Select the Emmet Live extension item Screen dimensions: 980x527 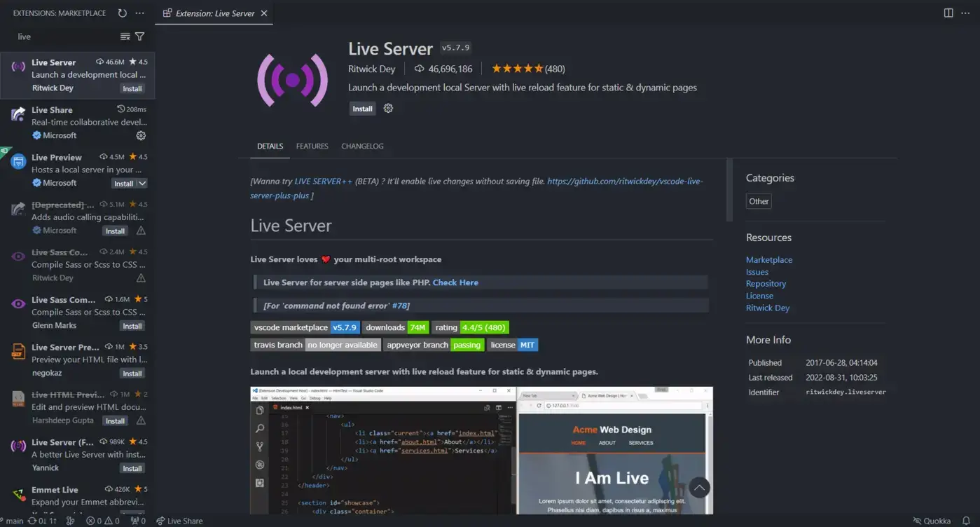point(78,496)
